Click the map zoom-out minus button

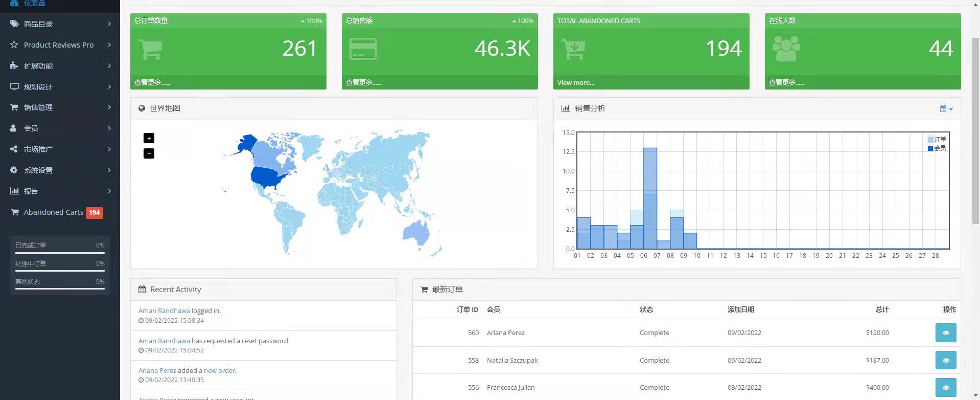pyautogui.click(x=149, y=153)
